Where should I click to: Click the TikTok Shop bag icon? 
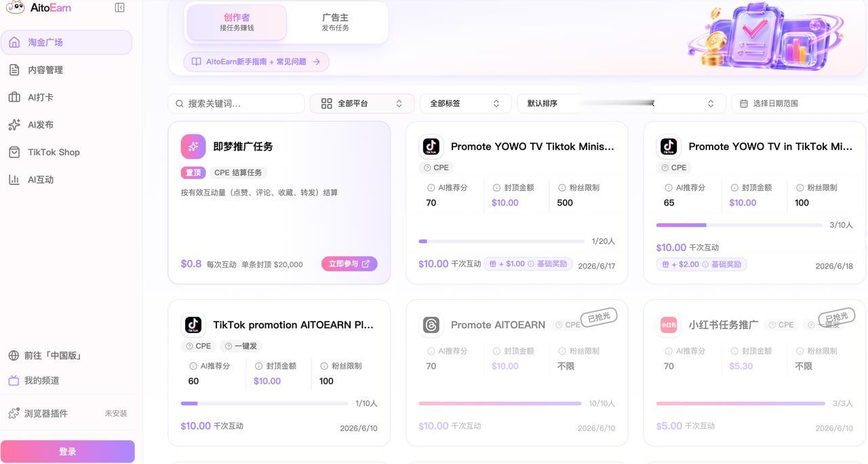(x=14, y=152)
